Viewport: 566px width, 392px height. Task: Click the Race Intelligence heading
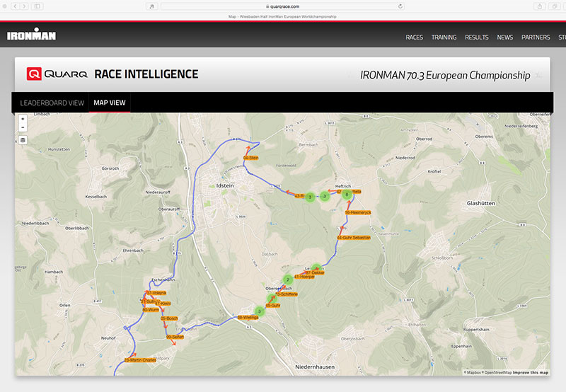click(x=146, y=74)
